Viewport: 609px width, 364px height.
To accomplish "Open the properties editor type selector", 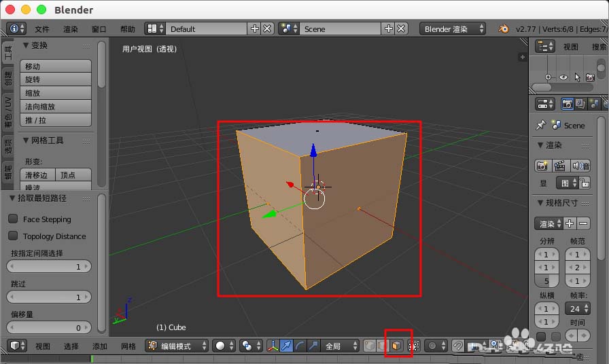I will coord(546,104).
